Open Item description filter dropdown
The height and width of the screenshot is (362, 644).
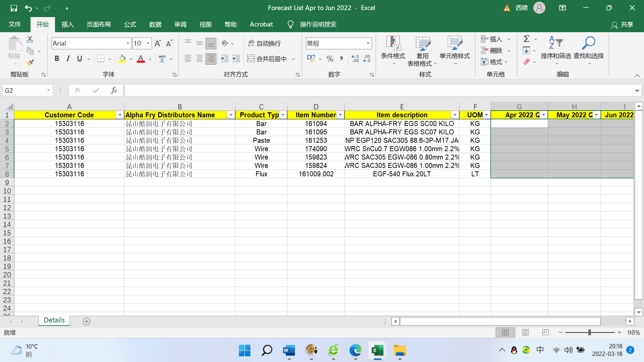click(x=455, y=115)
